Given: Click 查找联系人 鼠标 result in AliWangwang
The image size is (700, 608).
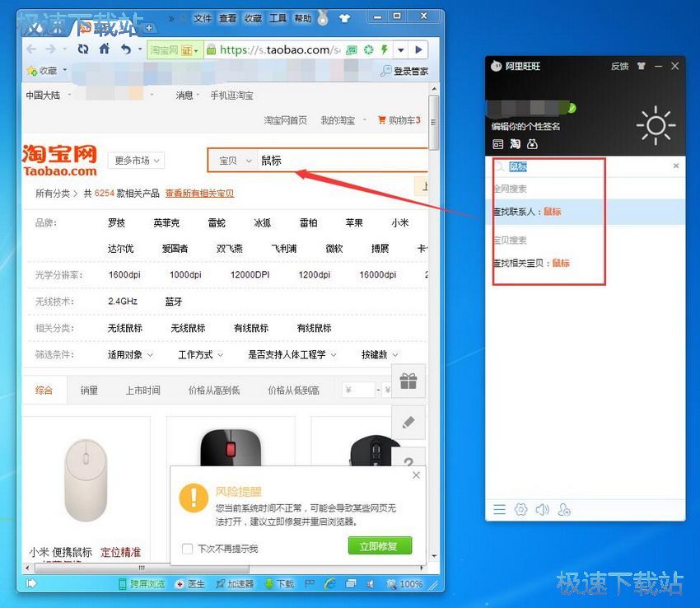Looking at the screenshot, I should coord(586,212).
